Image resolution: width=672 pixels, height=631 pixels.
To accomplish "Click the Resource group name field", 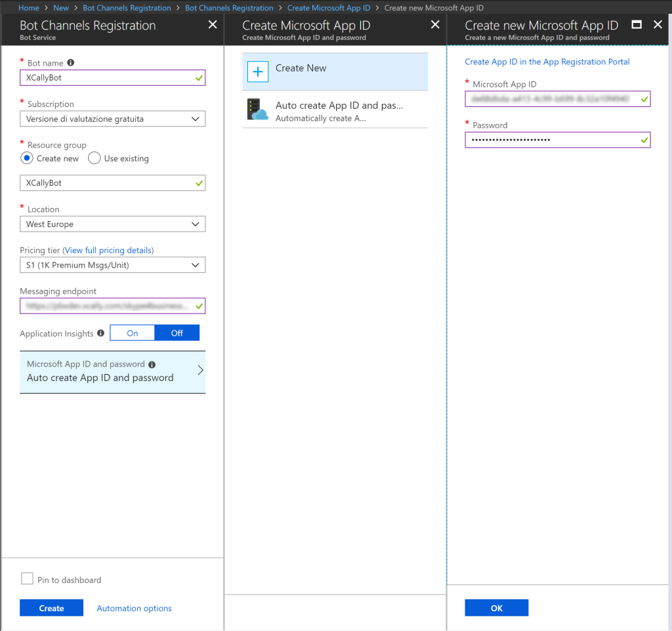I will tap(113, 183).
